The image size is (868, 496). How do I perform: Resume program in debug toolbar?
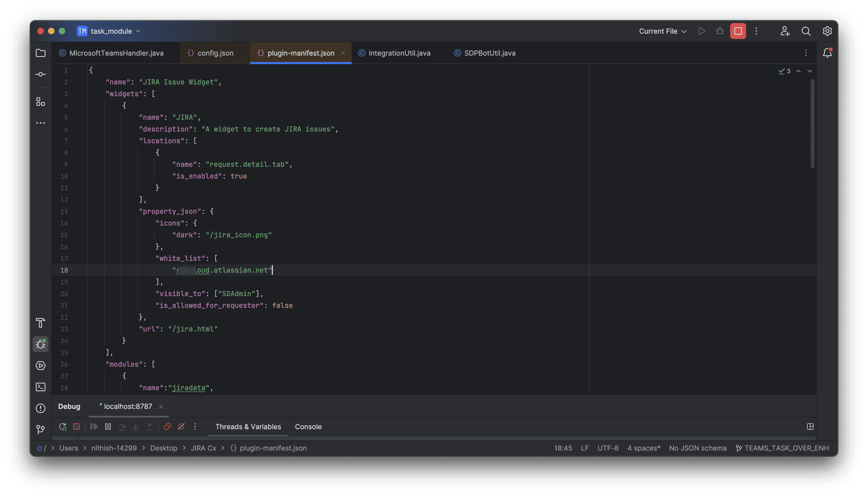(94, 427)
